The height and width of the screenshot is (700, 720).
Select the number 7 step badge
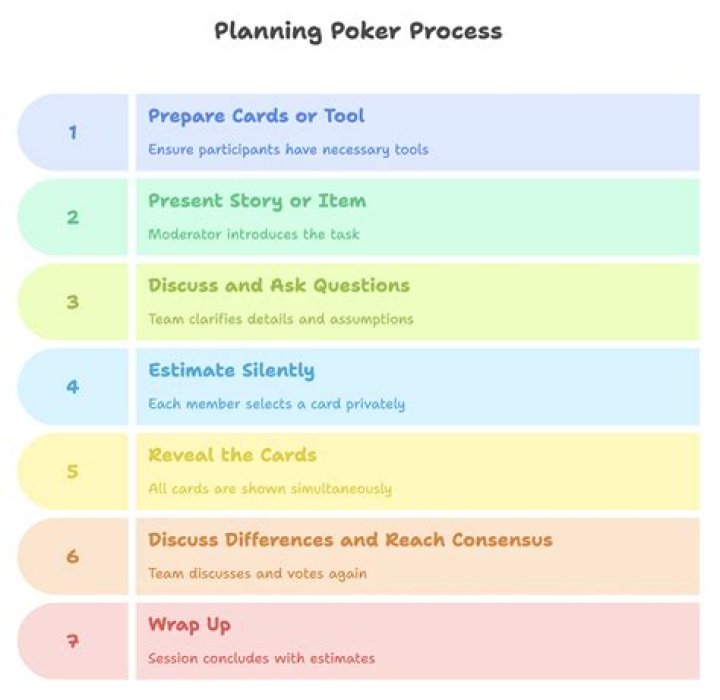pos(72,641)
